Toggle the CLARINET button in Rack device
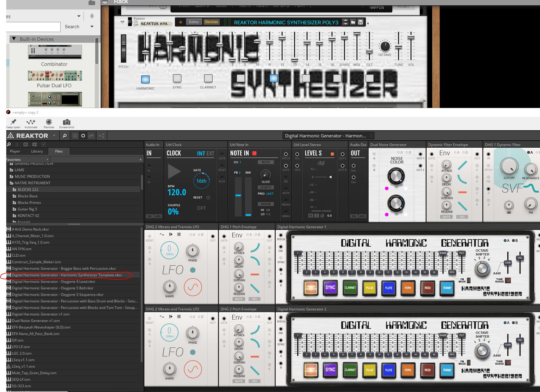Image resolution: width=540 pixels, height=392 pixels. coord(208,78)
